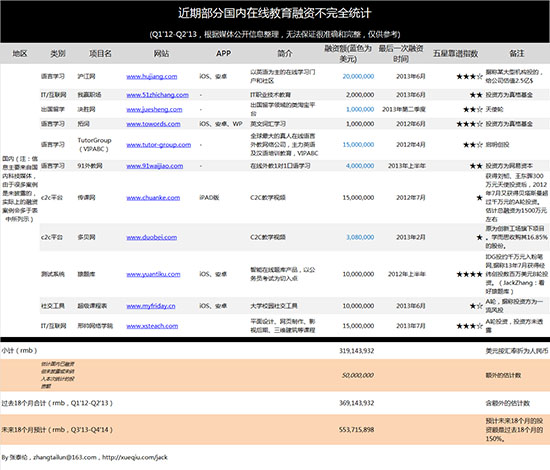Select the subtotal value 319,143,932
This screenshot has width=550, height=470.
click(356, 351)
